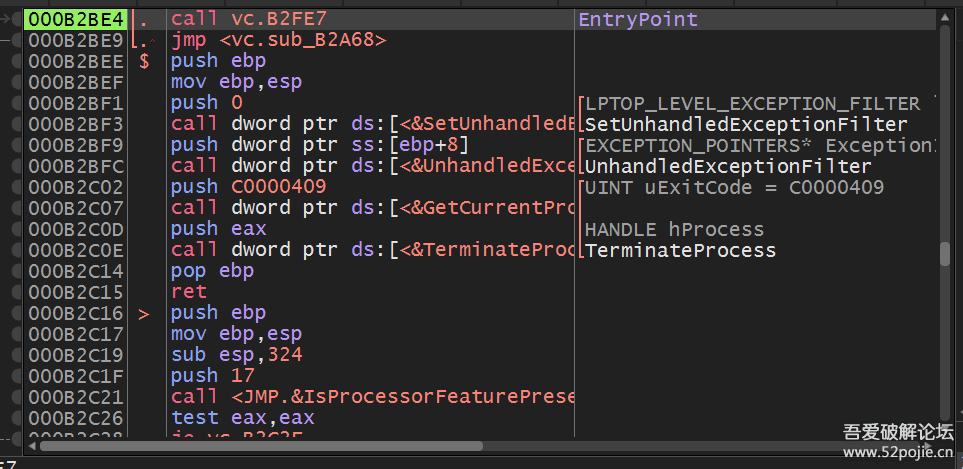Click the EntryPoint comment
This screenshot has height=469, width=963.
(x=638, y=19)
